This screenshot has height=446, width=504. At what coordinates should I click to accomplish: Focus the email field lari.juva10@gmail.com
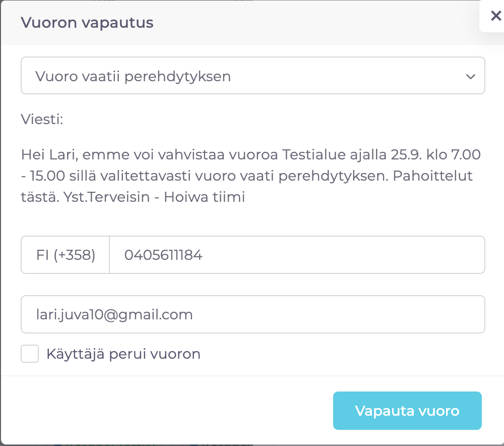pyautogui.click(x=252, y=315)
